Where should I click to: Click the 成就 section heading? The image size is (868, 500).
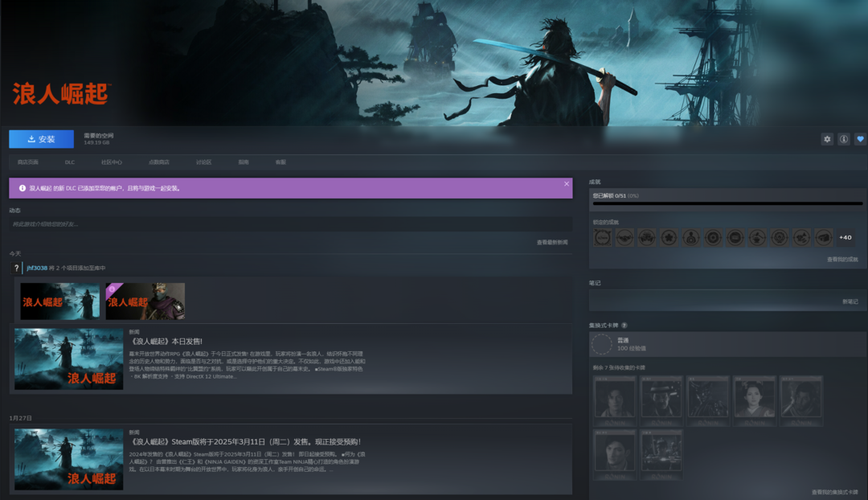[x=595, y=182]
